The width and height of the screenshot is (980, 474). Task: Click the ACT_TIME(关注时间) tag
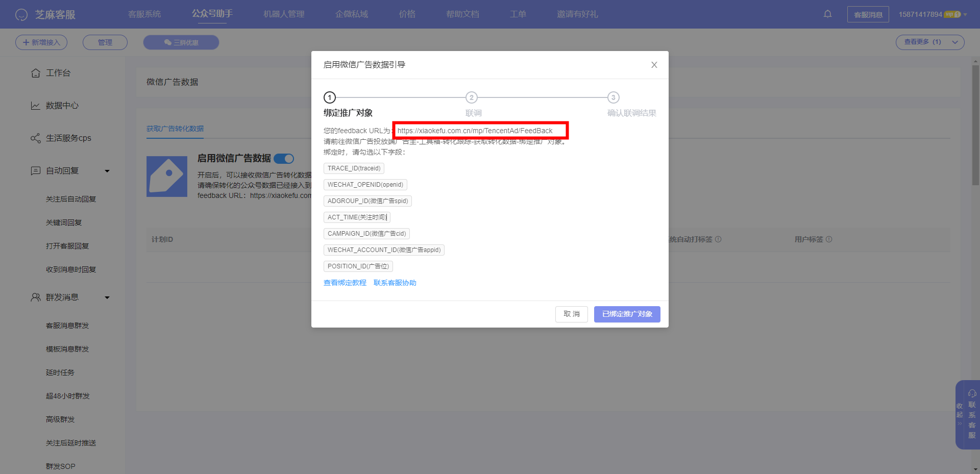click(357, 217)
